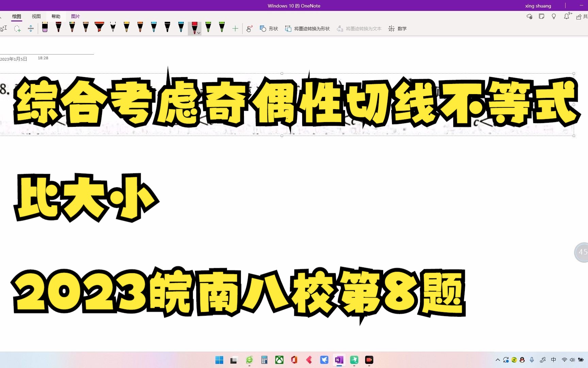This screenshot has width=588, height=368.
Task: Add a new pen with the plus icon
Action: [235, 28]
